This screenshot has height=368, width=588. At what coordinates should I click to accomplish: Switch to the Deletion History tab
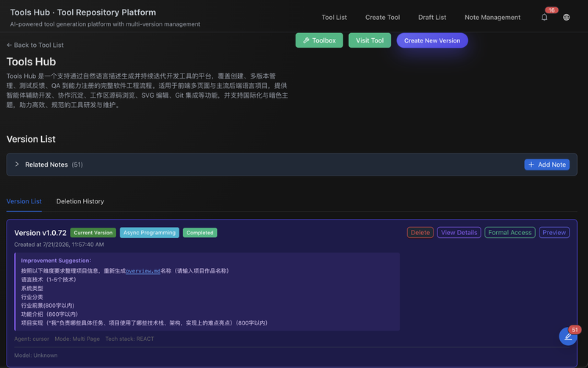coord(80,201)
